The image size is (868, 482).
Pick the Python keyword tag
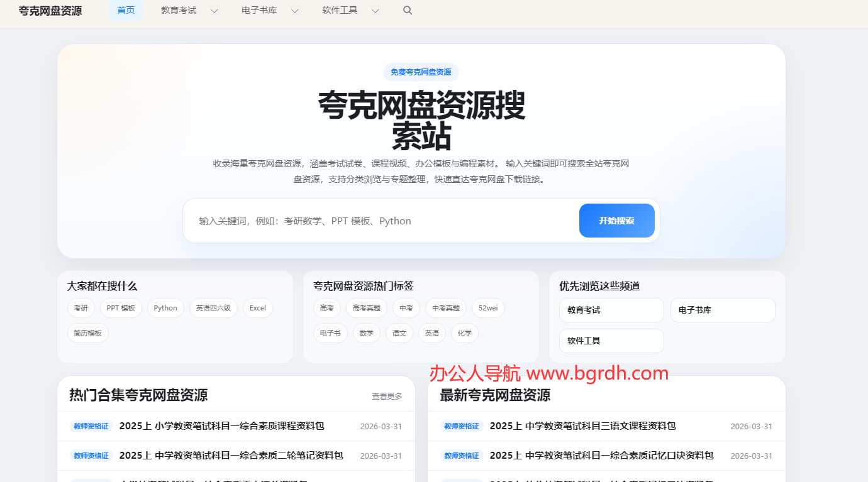tap(165, 308)
